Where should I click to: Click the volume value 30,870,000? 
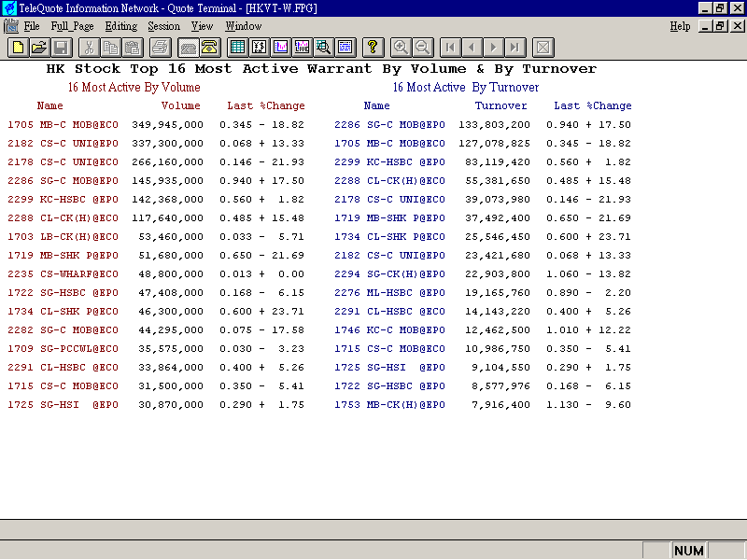171,405
